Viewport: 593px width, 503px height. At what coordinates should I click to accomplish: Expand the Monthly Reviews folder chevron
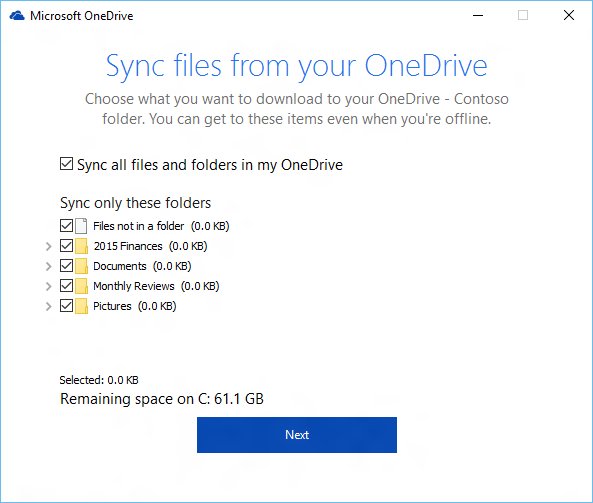tap(48, 287)
